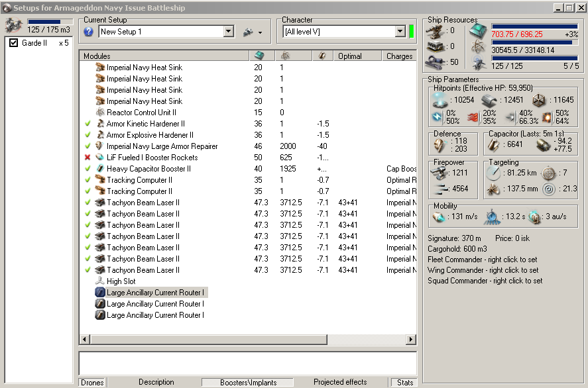Click Wing Commander right click to set
This screenshot has width=588, height=388.
coord(483,270)
